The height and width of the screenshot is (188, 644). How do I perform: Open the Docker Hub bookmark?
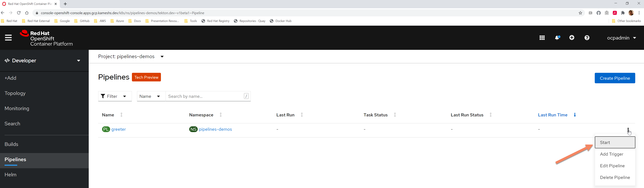pyautogui.click(x=281, y=21)
